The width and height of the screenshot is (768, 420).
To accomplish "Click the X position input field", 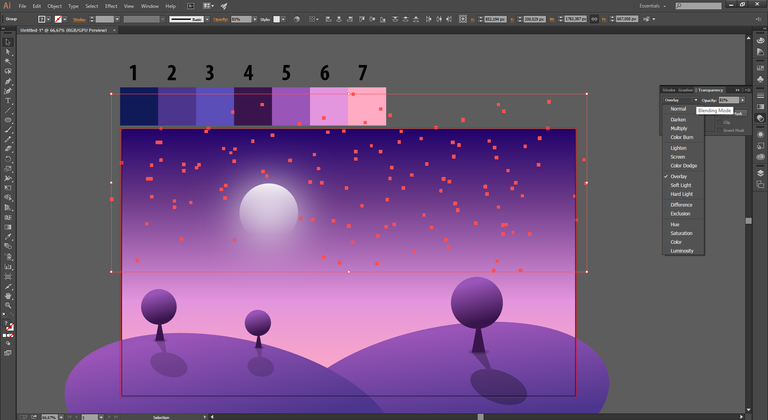I will [495, 19].
